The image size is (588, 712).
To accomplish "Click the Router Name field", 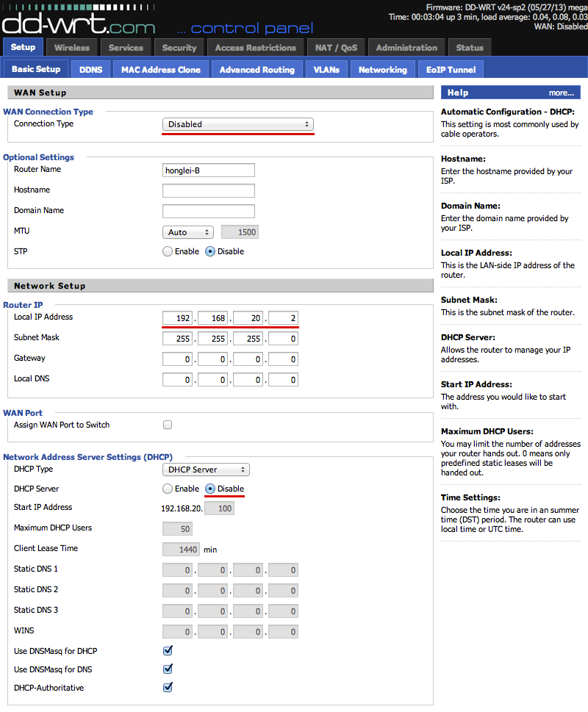I will (x=209, y=170).
